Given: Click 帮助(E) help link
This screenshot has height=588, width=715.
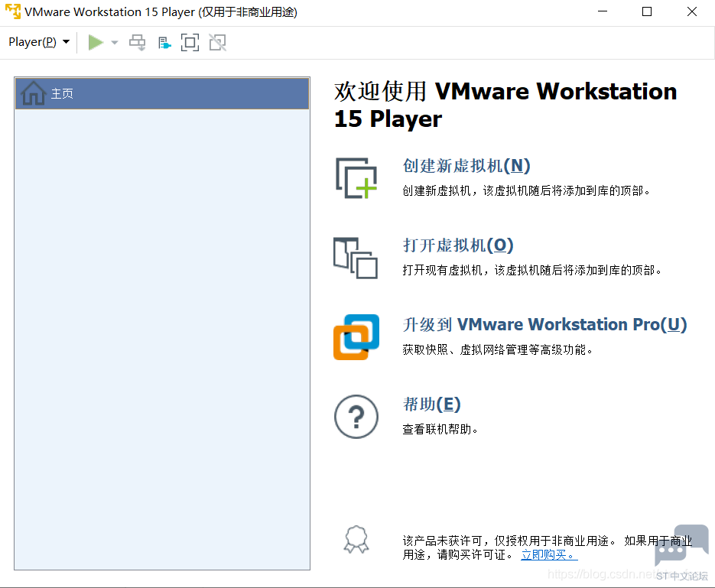Looking at the screenshot, I should [432, 404].
